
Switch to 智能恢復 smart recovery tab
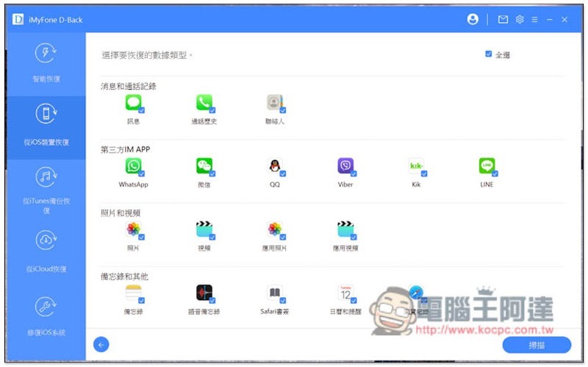46,63
